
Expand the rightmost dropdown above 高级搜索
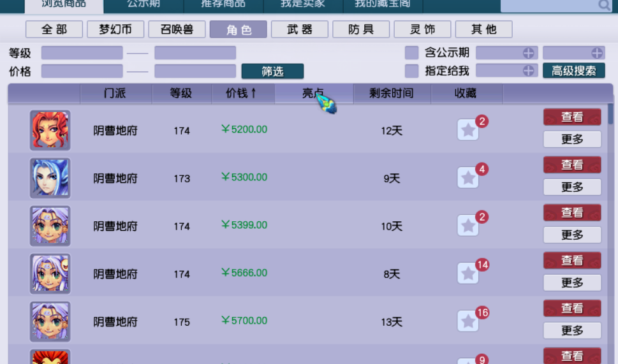pos(597,53)
